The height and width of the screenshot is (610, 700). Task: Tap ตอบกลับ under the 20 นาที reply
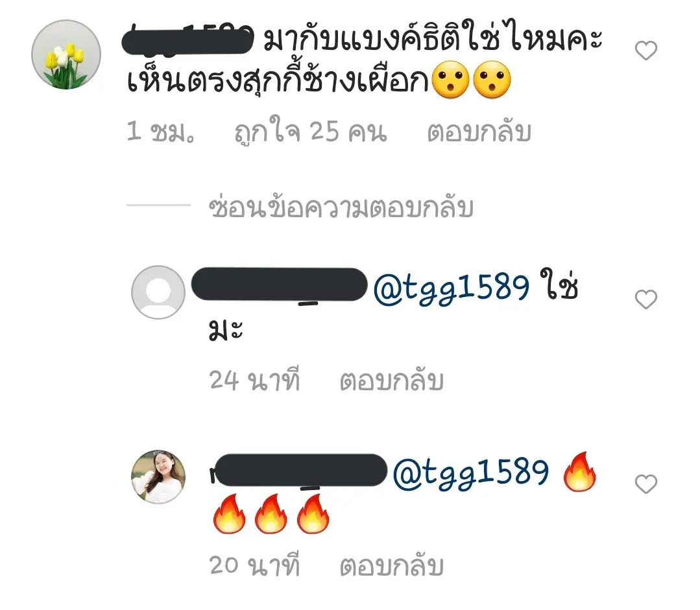tap(391, 567)
